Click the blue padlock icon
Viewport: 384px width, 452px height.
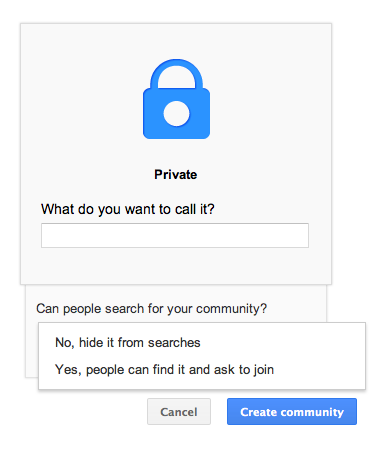pos(176,99)
